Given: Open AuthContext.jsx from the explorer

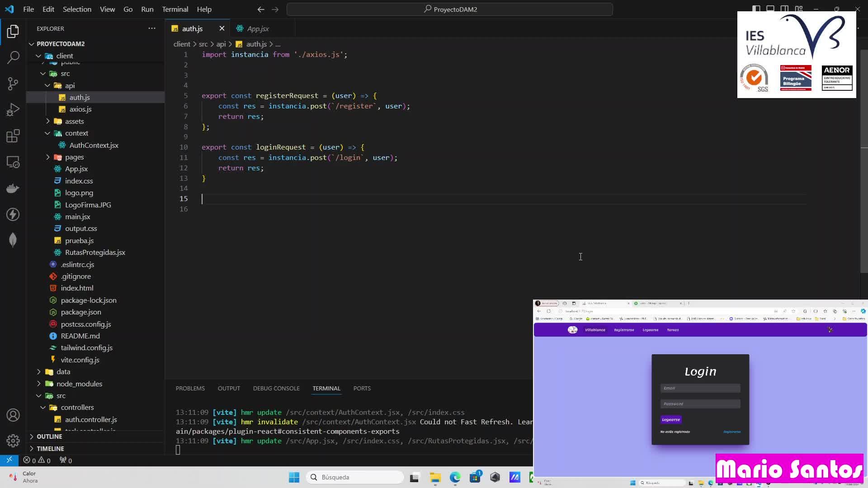Looking at the screenshot, I should [94, 145].
